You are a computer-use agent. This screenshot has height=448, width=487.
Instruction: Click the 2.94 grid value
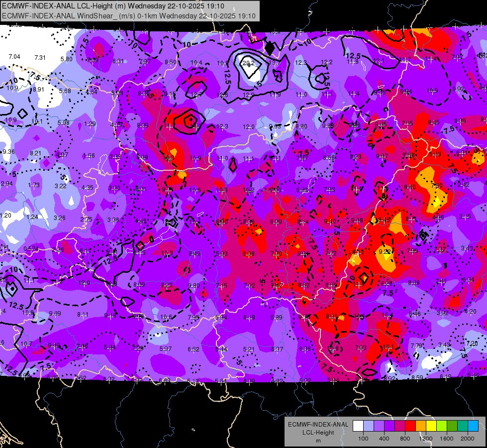(x=7, y=184)
